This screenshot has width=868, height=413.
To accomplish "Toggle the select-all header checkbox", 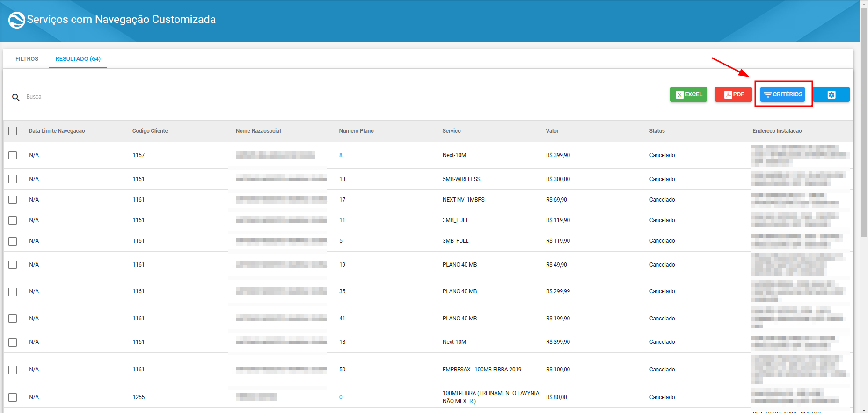I will point(13,131).
